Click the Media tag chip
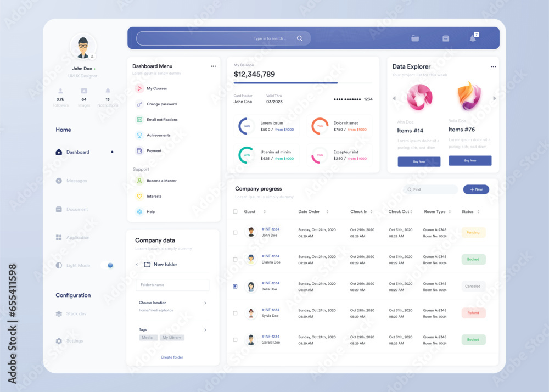The height and width of the screenshot is (392, 549). (147, 338)
